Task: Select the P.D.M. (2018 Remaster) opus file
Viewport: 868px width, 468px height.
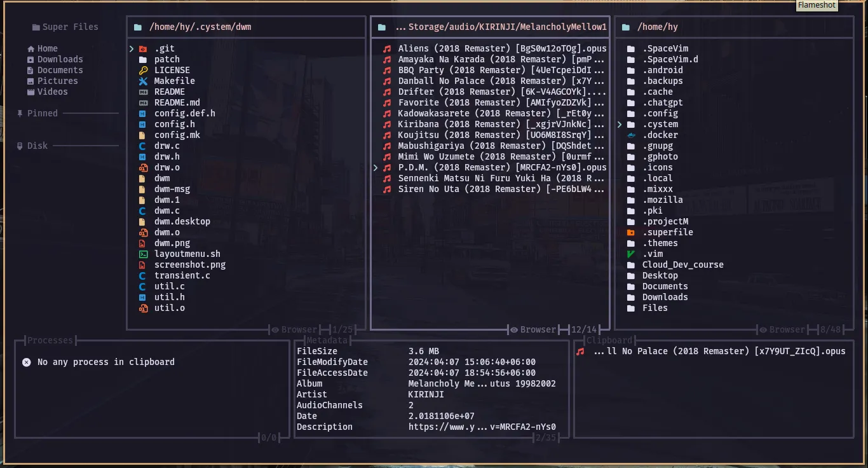Action: coord(501,168)
